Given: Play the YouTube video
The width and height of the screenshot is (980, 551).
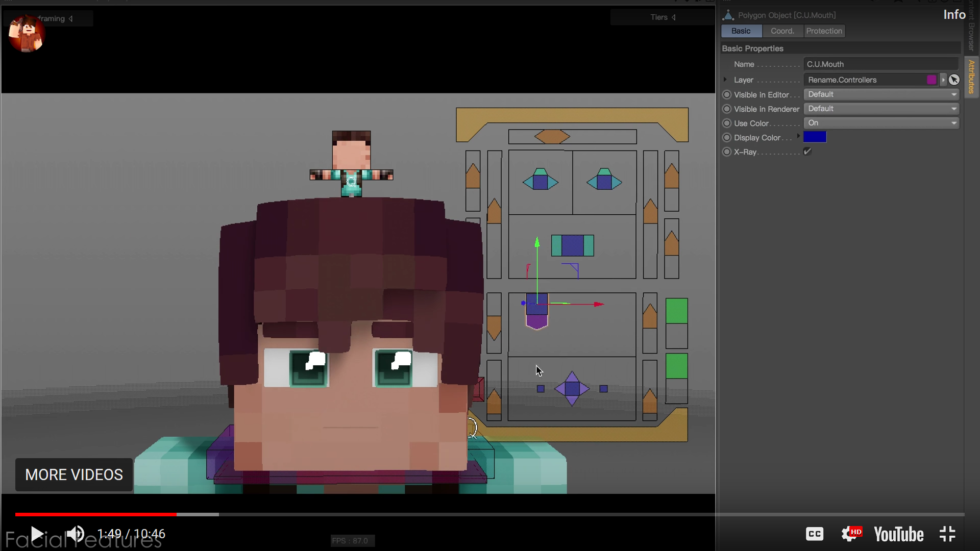Looking at the screenshot, I should click(37, 534).
